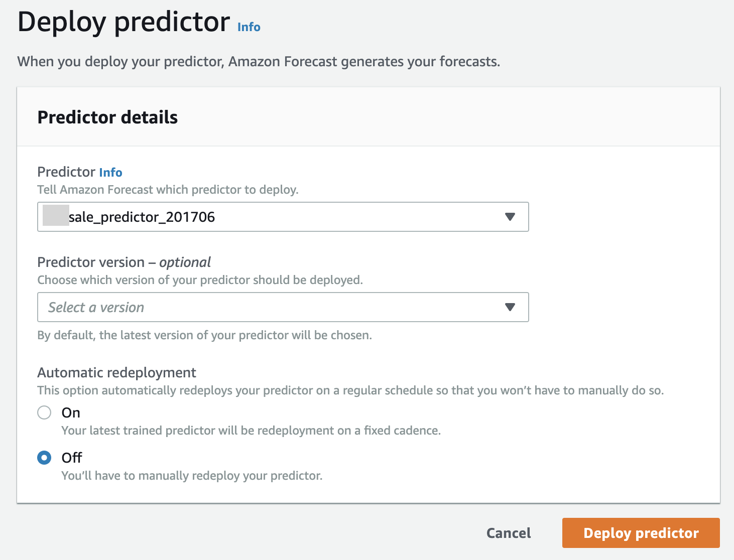Click the 'Select a version' placeholder field
This screenshot has height=560, width=734.
point(96,307)
